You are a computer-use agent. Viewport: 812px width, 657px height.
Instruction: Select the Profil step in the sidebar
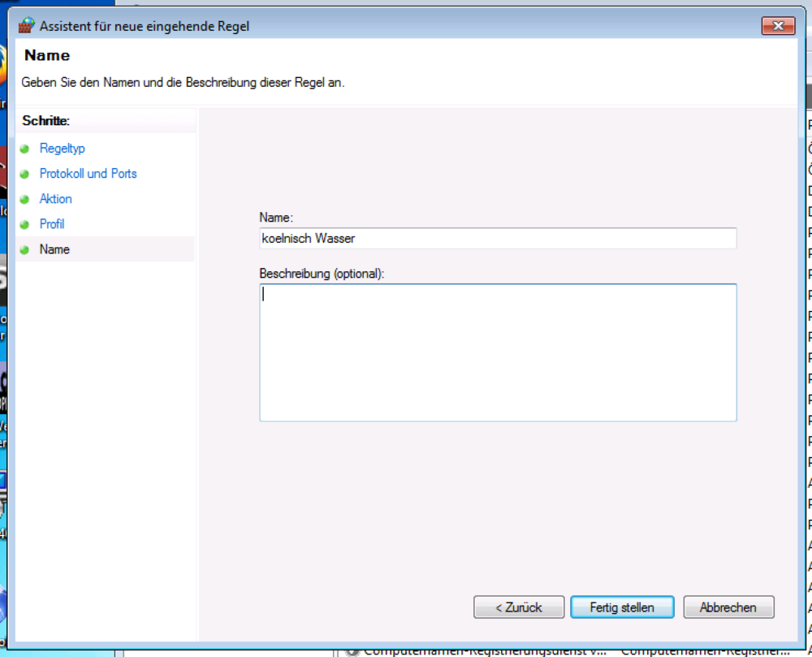(x=52, y=224)
